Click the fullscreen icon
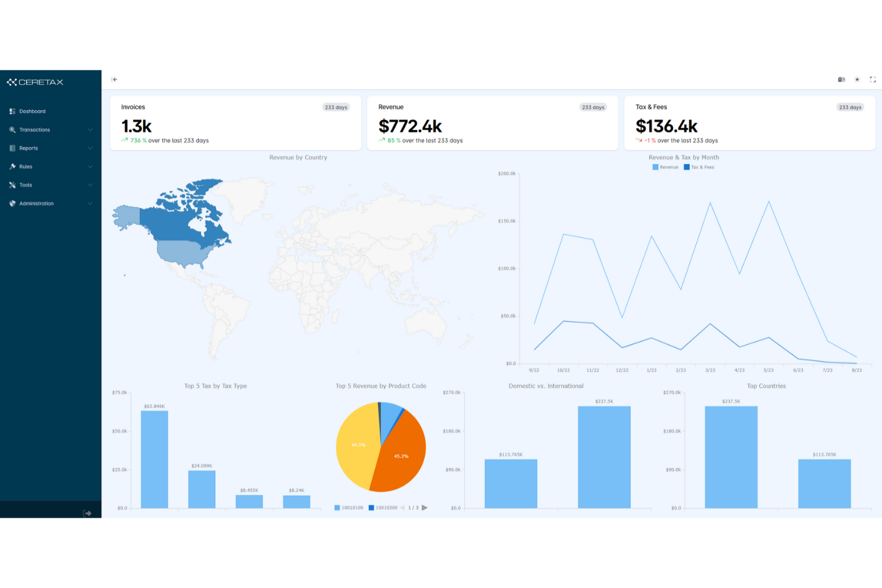882x588 pixels. click(872, 79)
